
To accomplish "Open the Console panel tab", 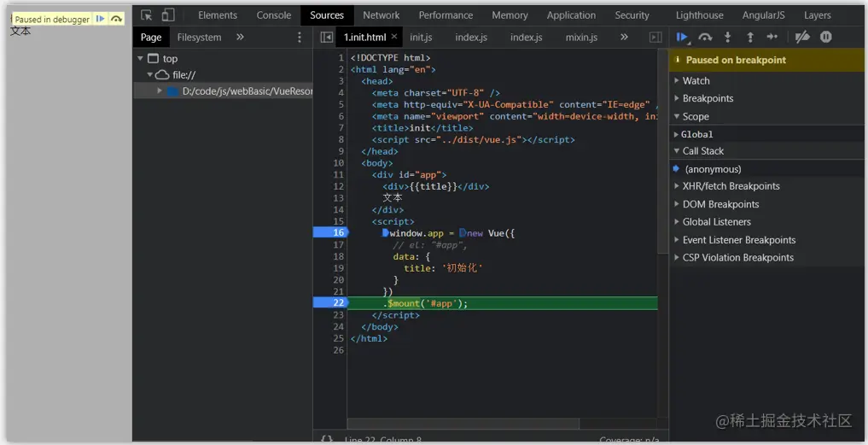I will [x=273, y=15].
